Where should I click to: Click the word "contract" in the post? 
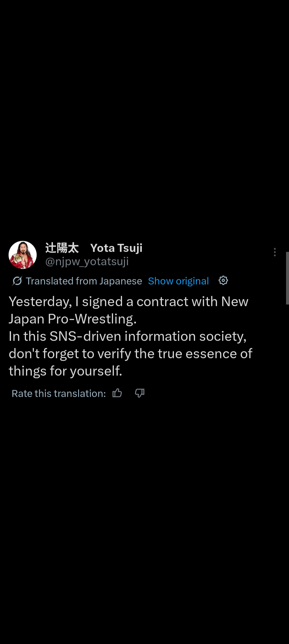pos(162,302)
